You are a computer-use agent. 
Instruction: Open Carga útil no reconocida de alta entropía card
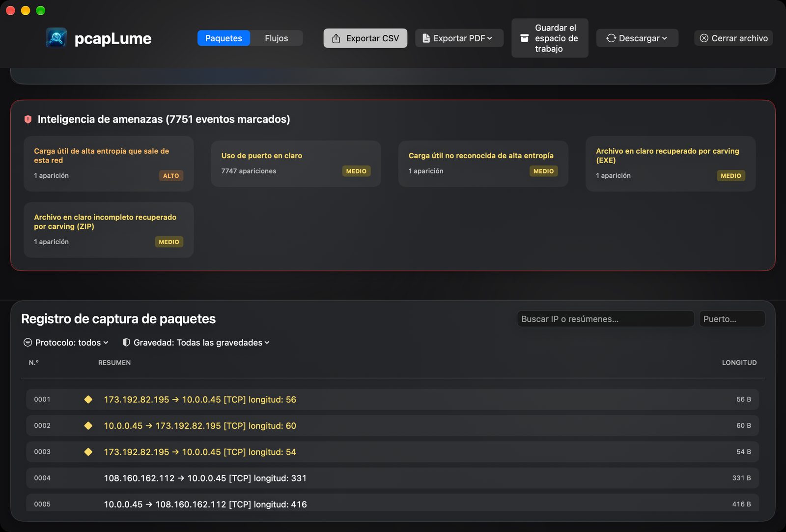pos(483,164)
